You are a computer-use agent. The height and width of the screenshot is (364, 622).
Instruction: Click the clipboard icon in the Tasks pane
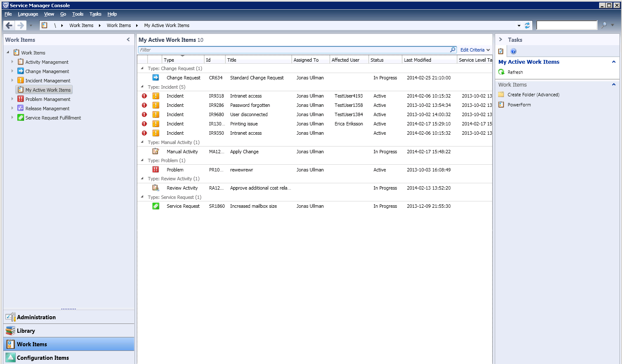[501, 51]
